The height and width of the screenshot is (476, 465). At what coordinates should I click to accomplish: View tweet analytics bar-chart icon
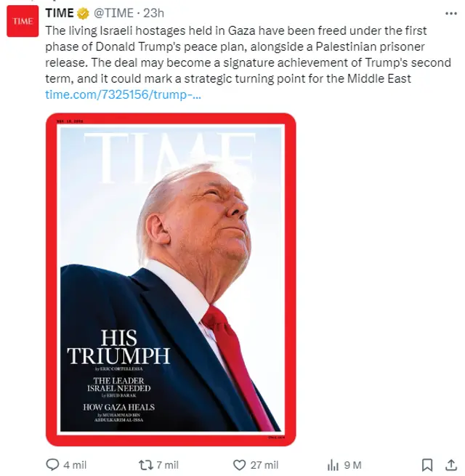[x=333, y=465]
